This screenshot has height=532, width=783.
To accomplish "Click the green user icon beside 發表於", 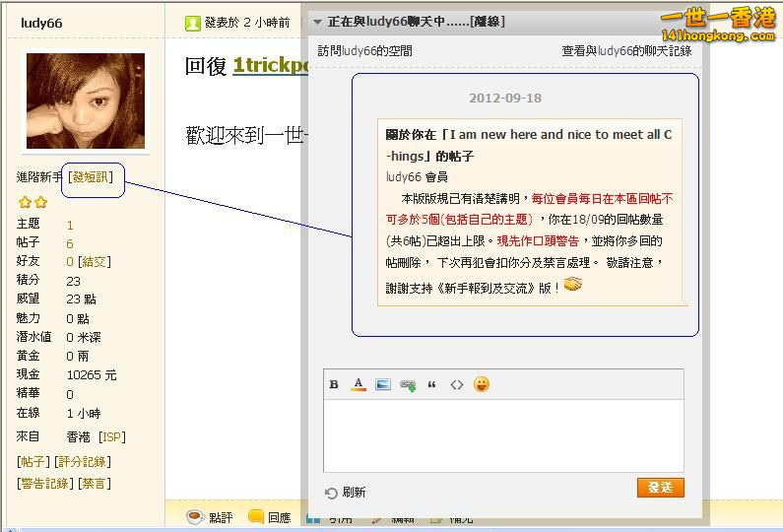I will click(193, 23).
